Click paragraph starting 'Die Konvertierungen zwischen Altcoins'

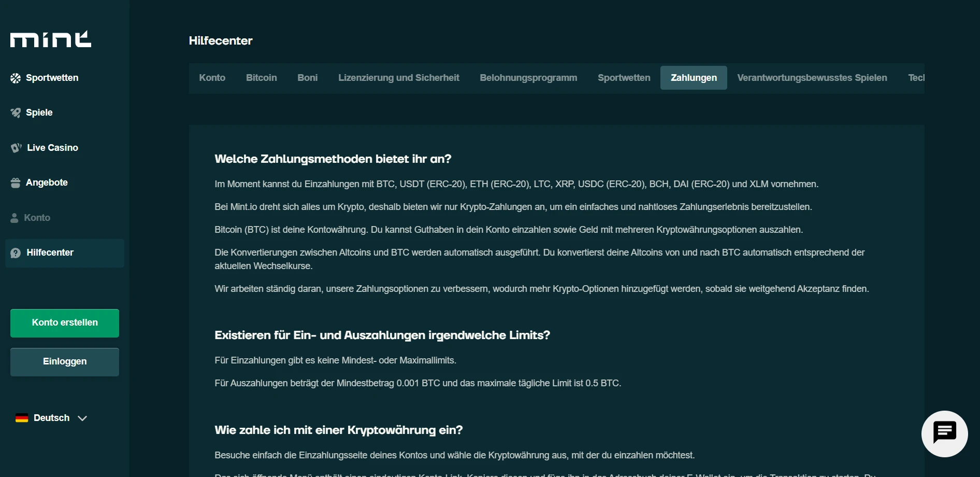[x=540, y=259]
